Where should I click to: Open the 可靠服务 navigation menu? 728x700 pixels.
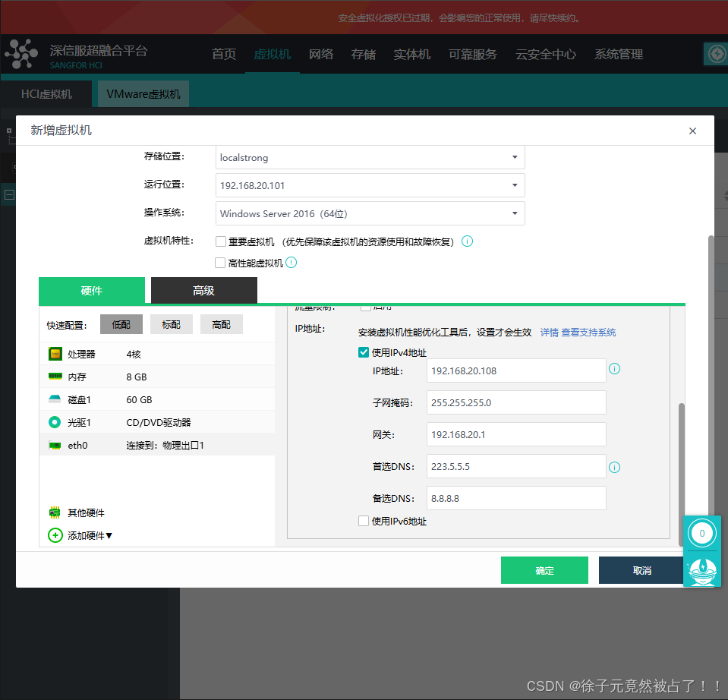473,55
